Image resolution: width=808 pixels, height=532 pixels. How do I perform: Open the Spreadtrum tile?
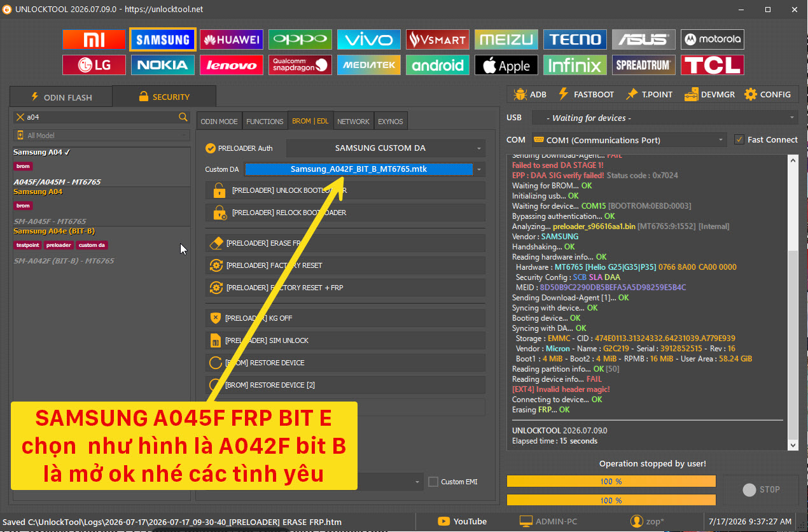coord(644,65)
